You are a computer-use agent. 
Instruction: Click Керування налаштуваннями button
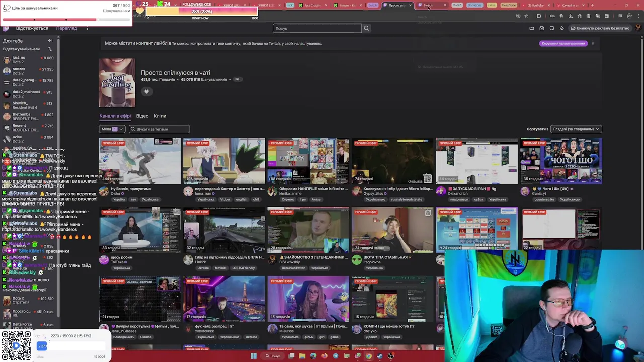click(563, 43)
